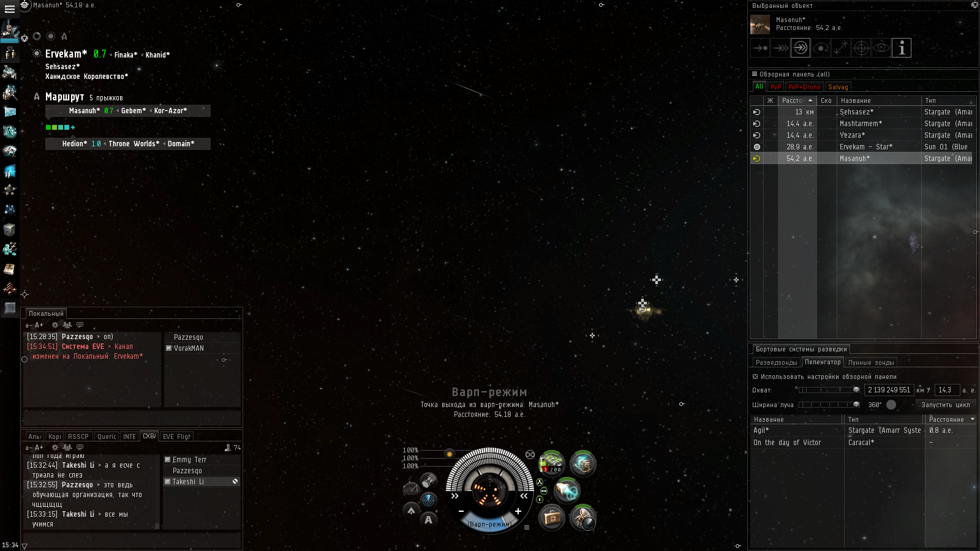Screen dimensions: 980x551
Task: Toggle the tactical overlay button
Action: coord(411,489)
